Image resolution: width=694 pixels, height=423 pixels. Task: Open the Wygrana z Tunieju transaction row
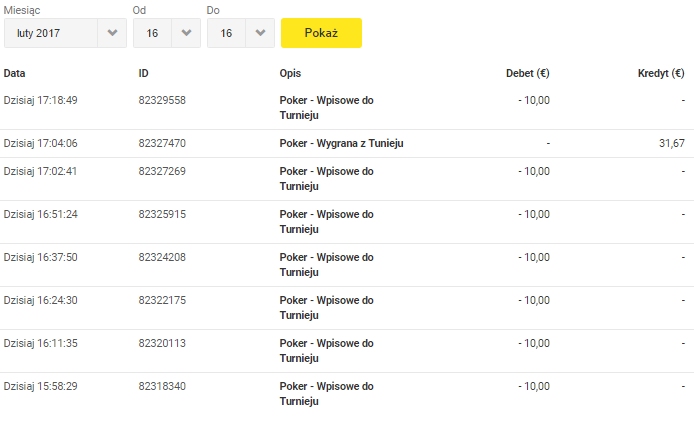click(x=347, y=143)
